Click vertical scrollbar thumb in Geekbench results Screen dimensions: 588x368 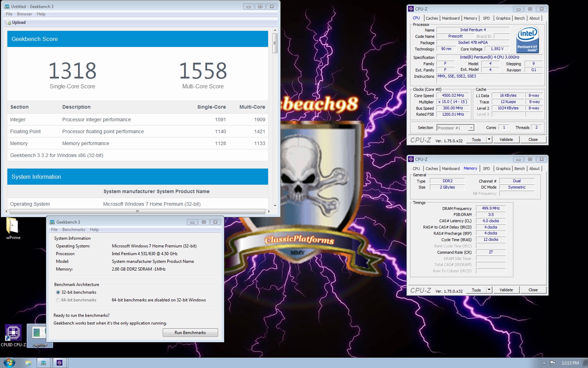[275, 43]
